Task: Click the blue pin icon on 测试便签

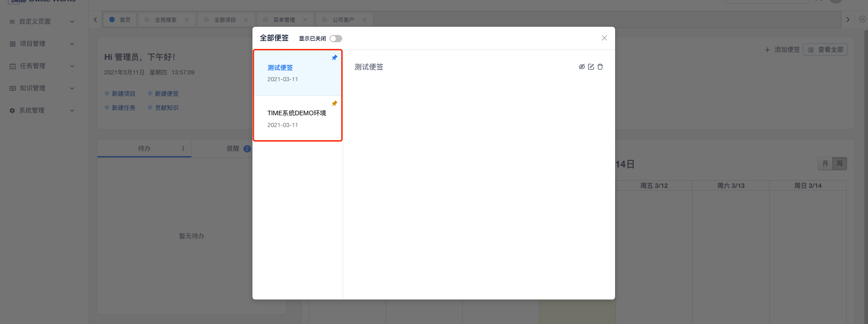Action: click(x=335, y=58)
